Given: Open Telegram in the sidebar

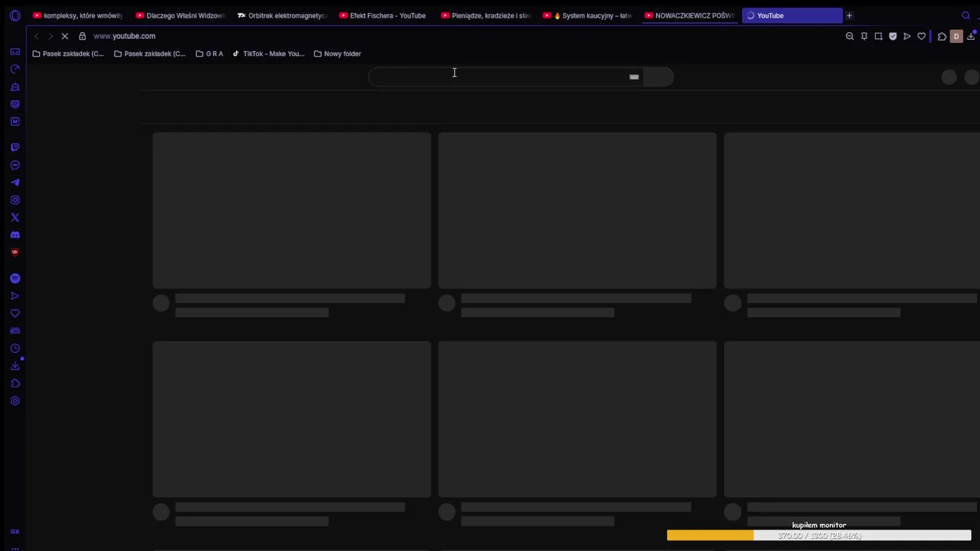Looking at the screenshot, I should [15, 182].
